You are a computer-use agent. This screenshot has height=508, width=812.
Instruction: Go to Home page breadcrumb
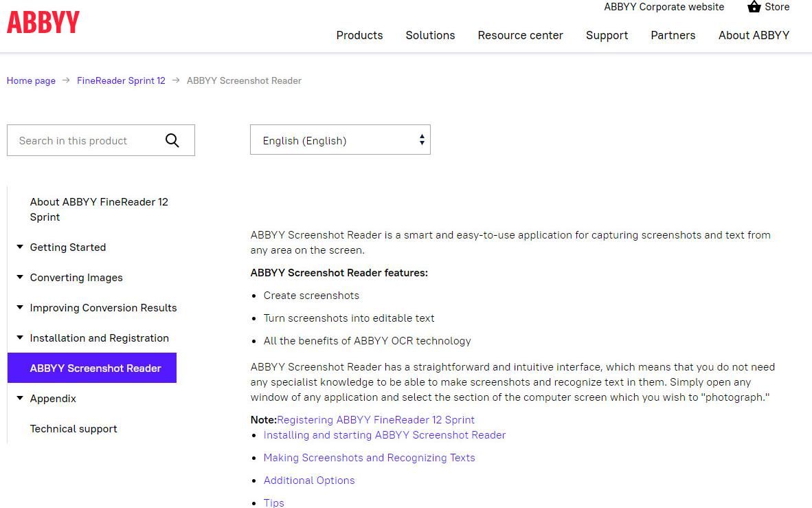pos(31,80)
